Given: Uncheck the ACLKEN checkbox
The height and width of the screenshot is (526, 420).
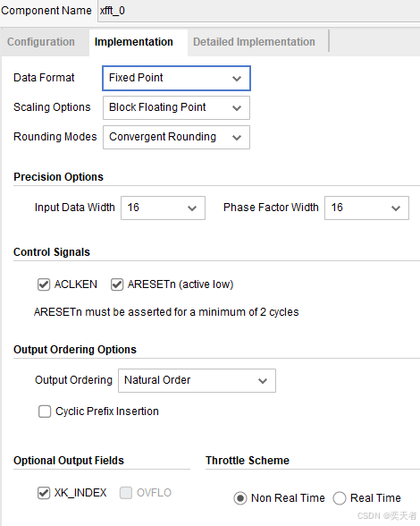Looking at the screenshot, I should coord(44,284).
